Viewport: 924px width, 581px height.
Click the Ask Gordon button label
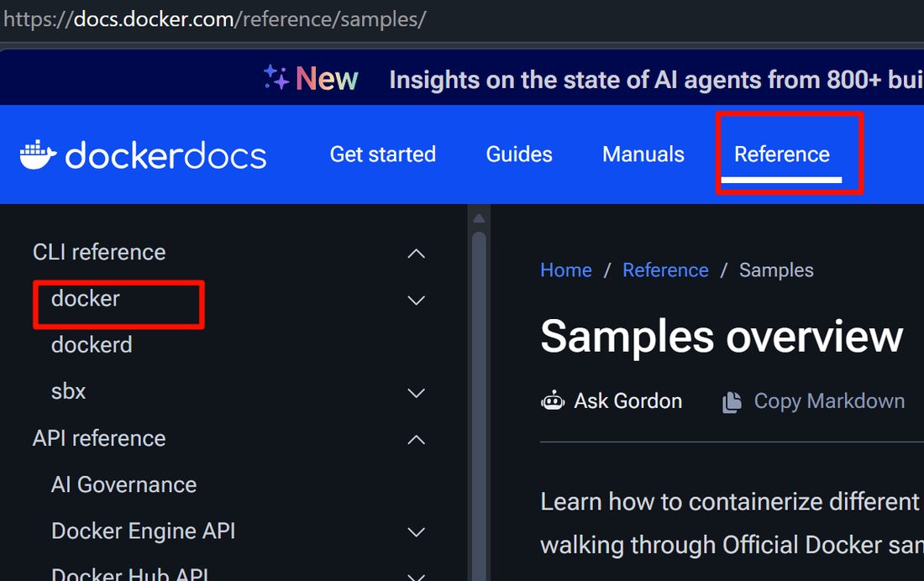pyautogui.click(x=627, y=401)
